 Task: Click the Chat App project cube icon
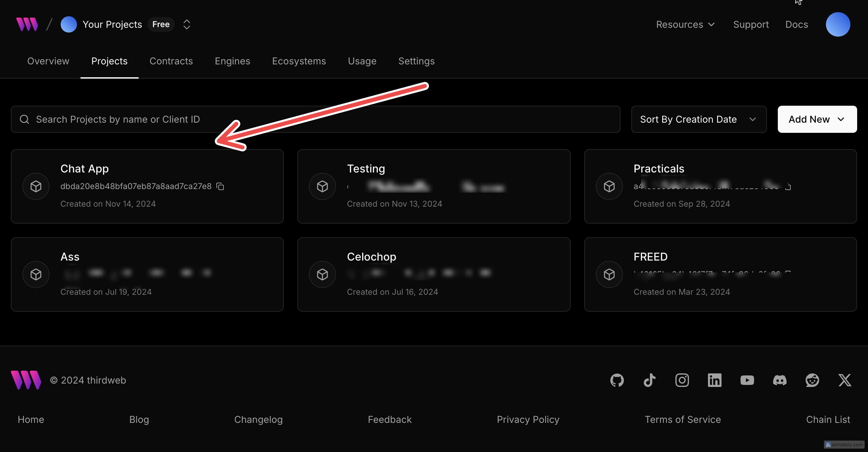click(36, 186)
